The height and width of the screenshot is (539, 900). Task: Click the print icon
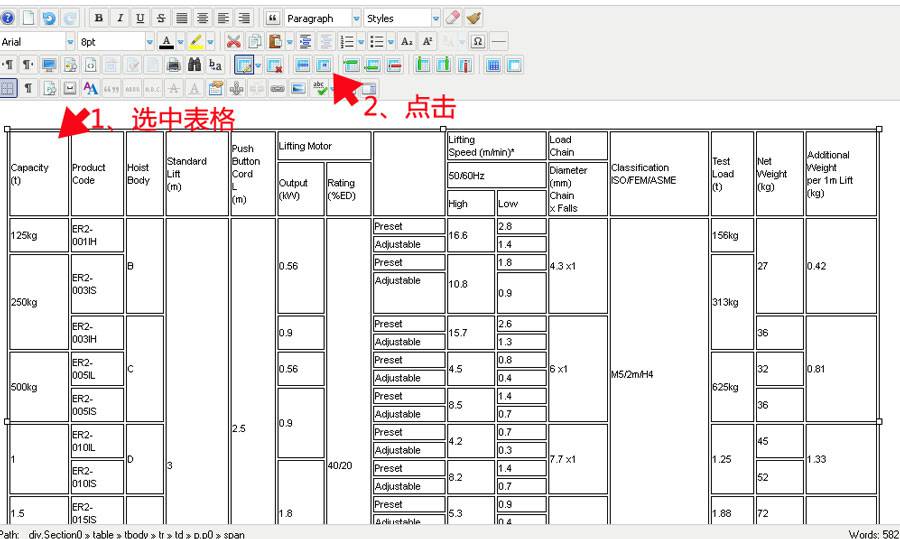point(173,65)
